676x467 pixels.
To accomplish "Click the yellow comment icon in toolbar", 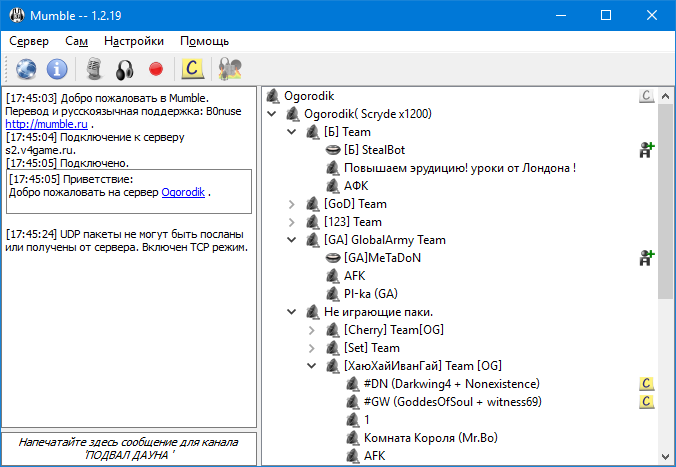I will (191, 69).
